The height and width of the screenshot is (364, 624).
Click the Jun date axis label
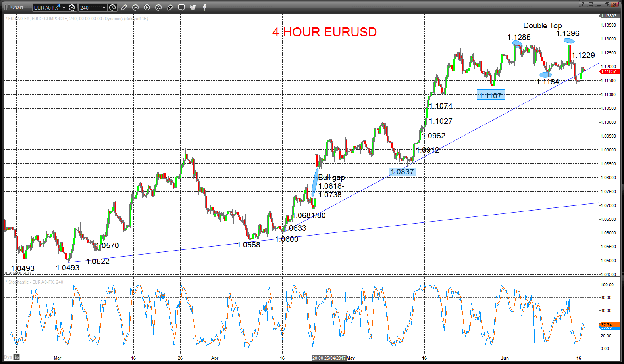[x=505, y=358]
